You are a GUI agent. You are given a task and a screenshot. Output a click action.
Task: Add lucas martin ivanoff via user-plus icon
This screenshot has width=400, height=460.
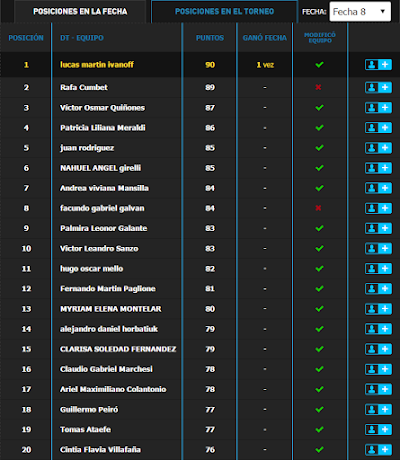coord(378,65)
